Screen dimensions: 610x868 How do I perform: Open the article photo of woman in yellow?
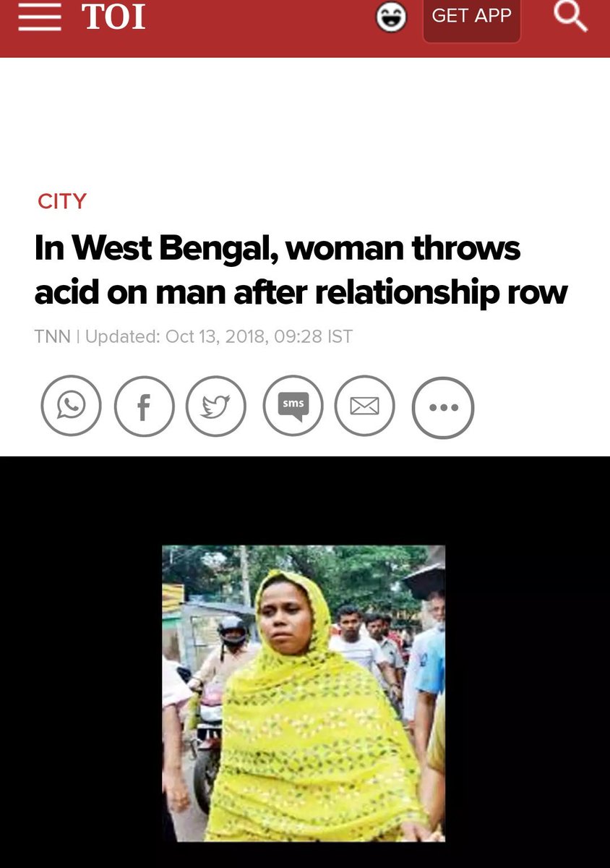tap(304, 693)
